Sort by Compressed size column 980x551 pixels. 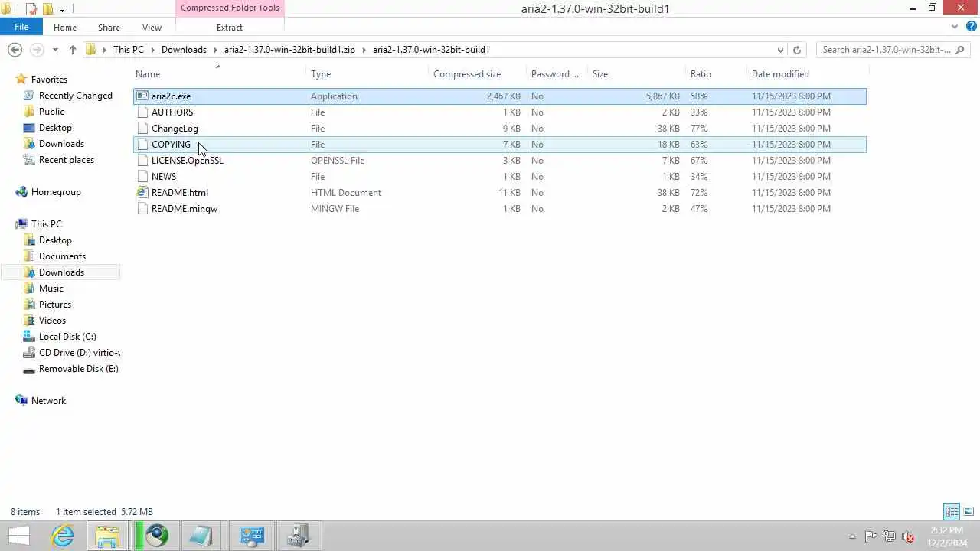[467, 74]
